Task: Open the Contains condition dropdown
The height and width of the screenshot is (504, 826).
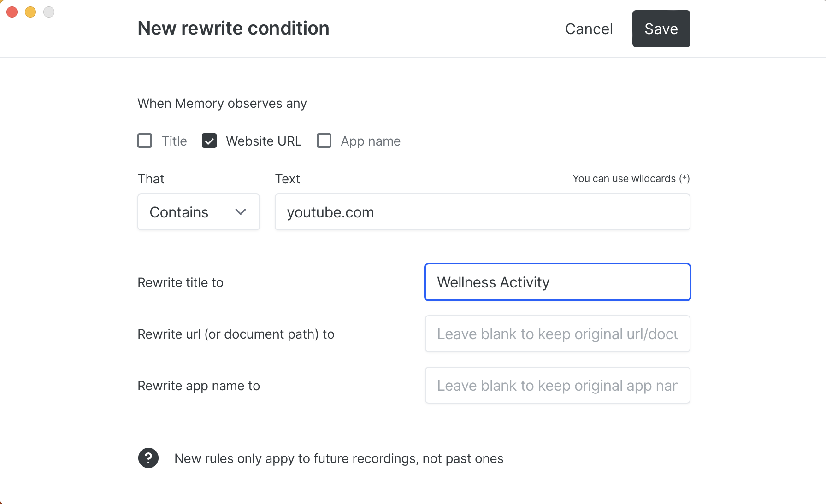Action: 198,212
